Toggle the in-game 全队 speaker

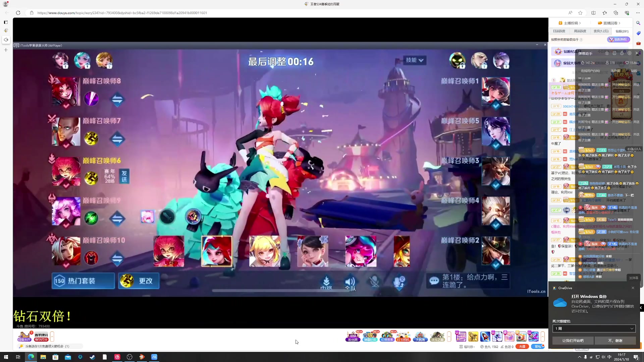tap(350, 283)
